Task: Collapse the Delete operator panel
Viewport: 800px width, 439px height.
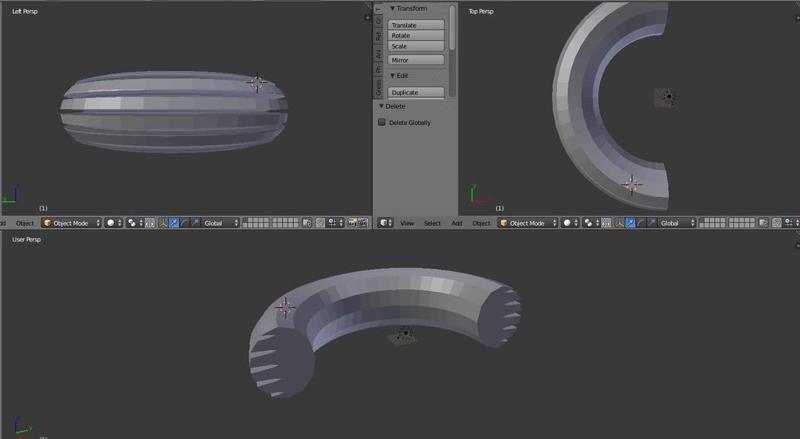Action: point(381,106)
